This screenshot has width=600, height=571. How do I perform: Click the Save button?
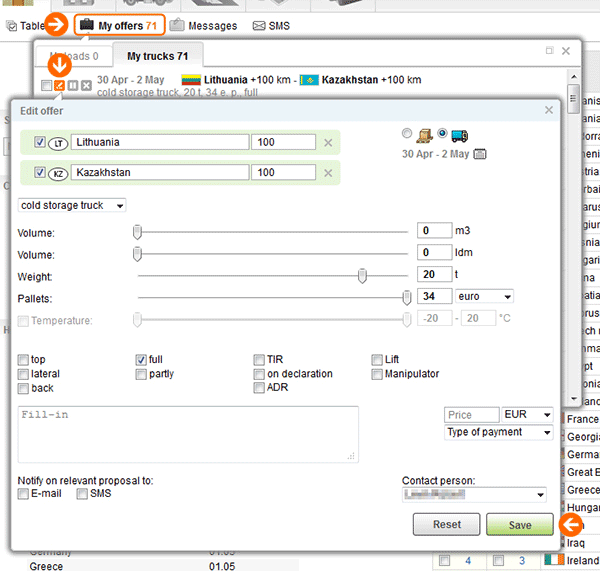click(x=519, y=524)
